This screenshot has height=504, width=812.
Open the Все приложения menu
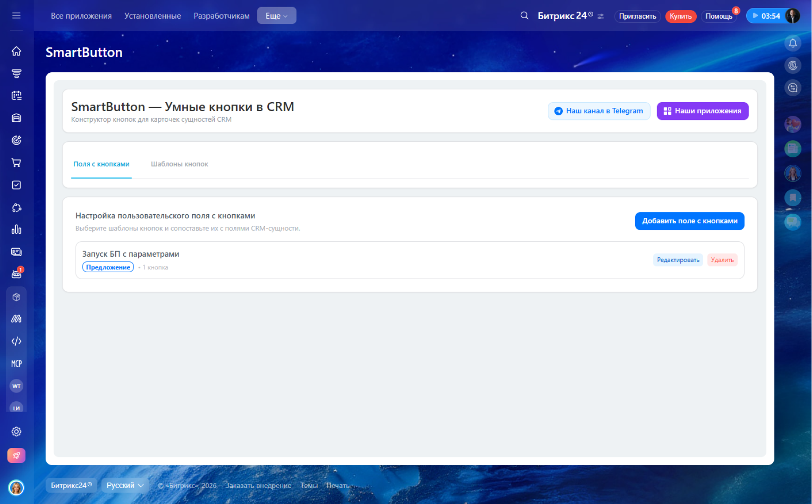click(x=81, y=16)
